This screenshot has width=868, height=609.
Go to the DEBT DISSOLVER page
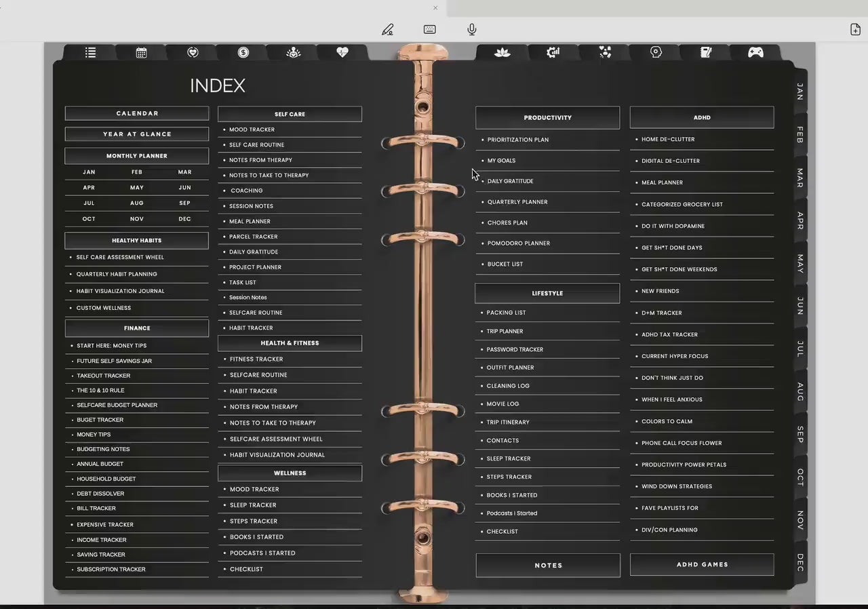pos(100,493)
